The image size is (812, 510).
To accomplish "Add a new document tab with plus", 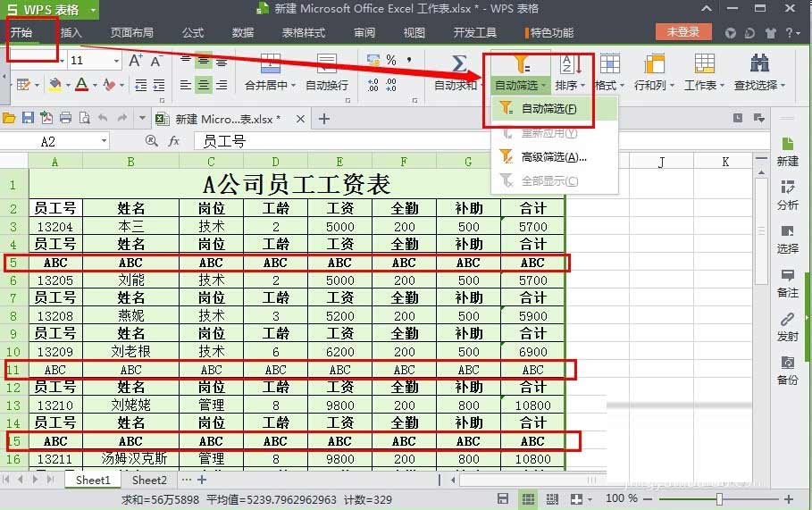I will (323, 118).
